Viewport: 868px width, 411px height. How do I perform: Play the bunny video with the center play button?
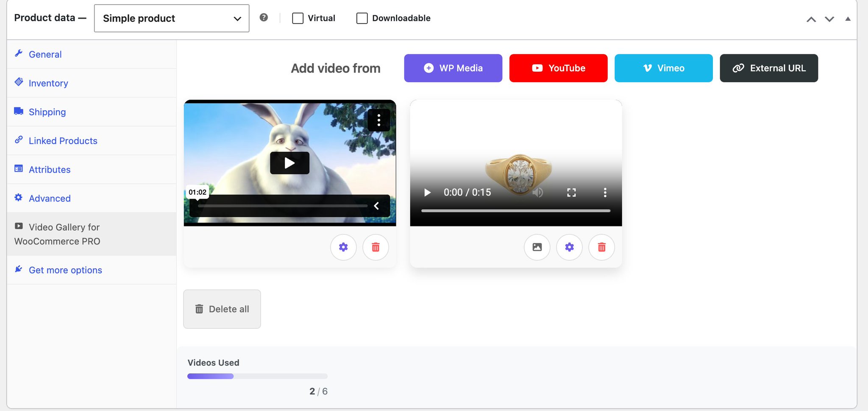click(289, 163)
